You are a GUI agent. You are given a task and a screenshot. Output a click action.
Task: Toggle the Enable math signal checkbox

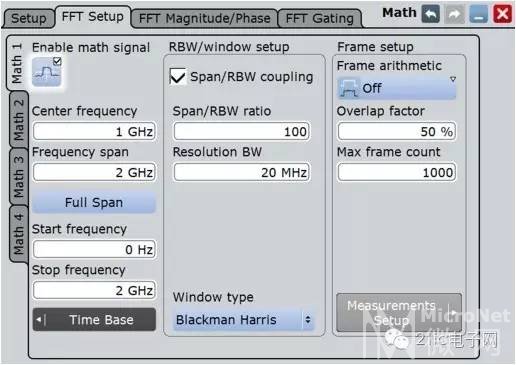57,61
